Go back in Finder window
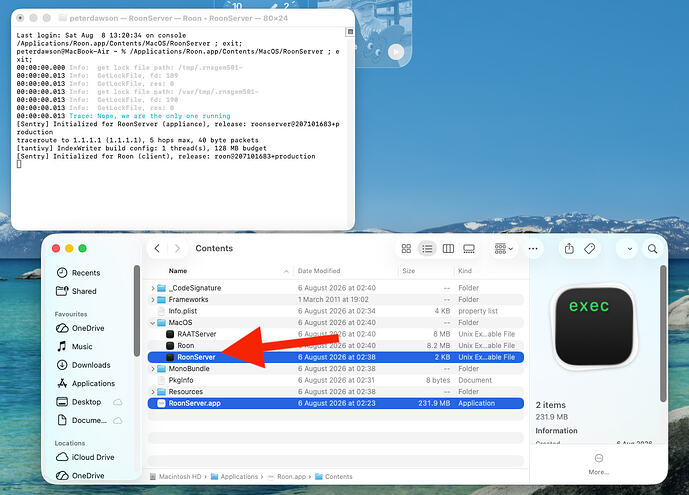The width and height of the screenshot is (689, 495). pos(157,249)
